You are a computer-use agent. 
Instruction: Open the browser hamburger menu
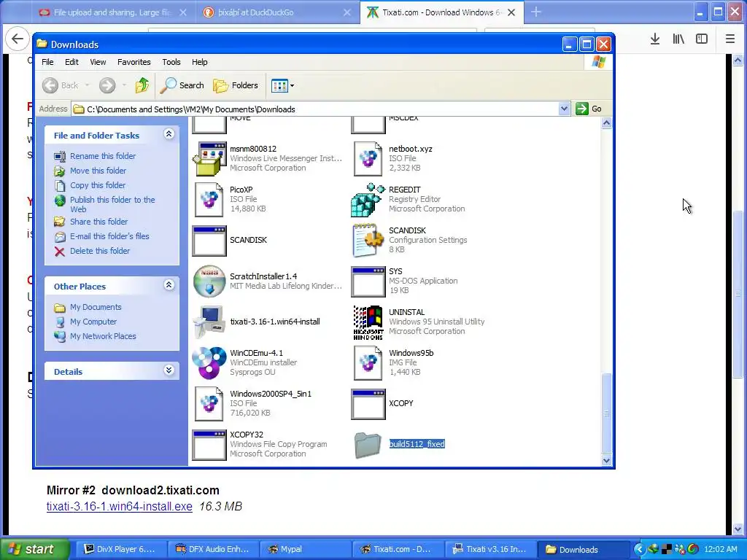pyautogui.click(x=729, y=39)
